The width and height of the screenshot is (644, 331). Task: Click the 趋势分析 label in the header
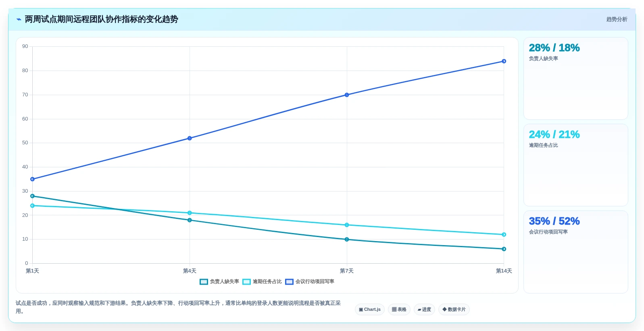click(x=617, y=19)
